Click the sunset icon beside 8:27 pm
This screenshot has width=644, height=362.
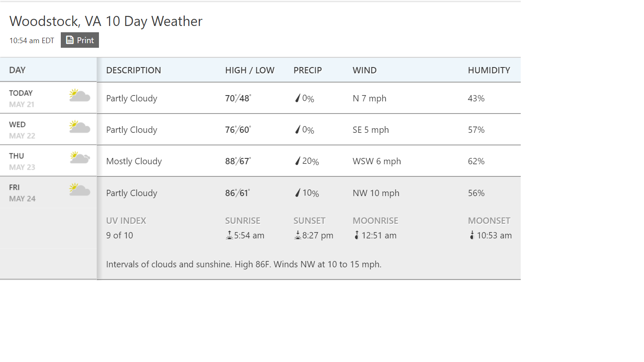coord(298,235)
